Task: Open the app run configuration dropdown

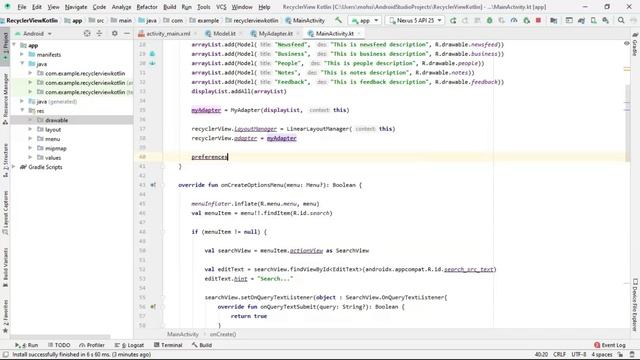Action: click(365, 20)
